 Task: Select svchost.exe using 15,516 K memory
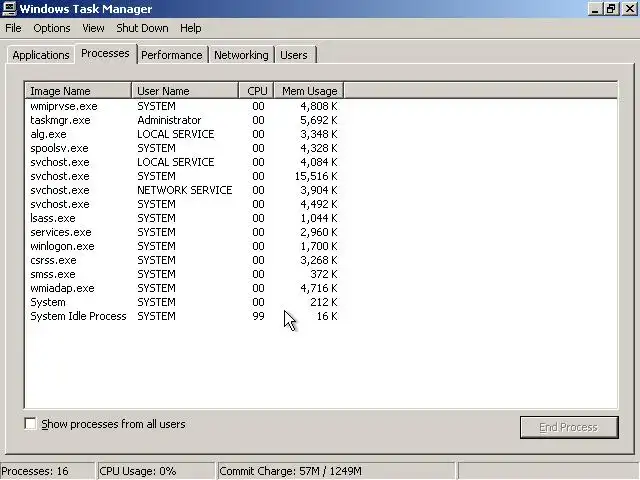coord(184,176)
